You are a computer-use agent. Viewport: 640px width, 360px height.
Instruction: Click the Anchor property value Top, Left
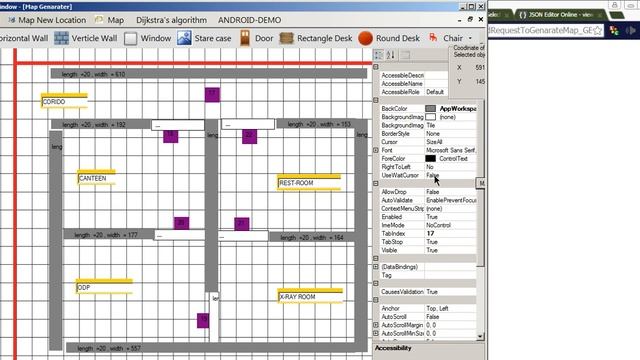[x=451, y=308]
